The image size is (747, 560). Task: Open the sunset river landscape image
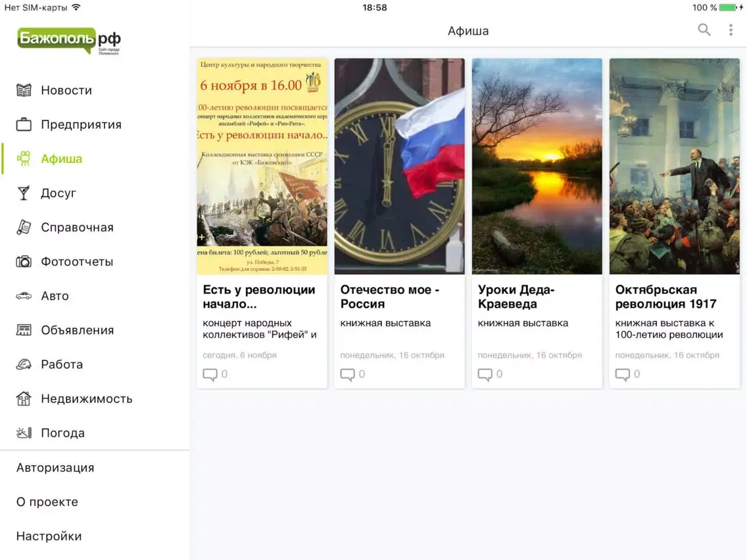537,166
